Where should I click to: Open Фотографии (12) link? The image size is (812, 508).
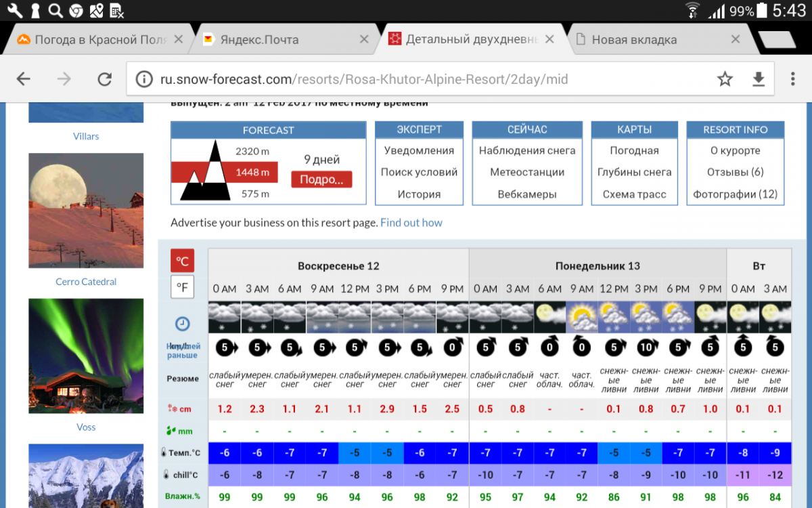pos(736,194)
